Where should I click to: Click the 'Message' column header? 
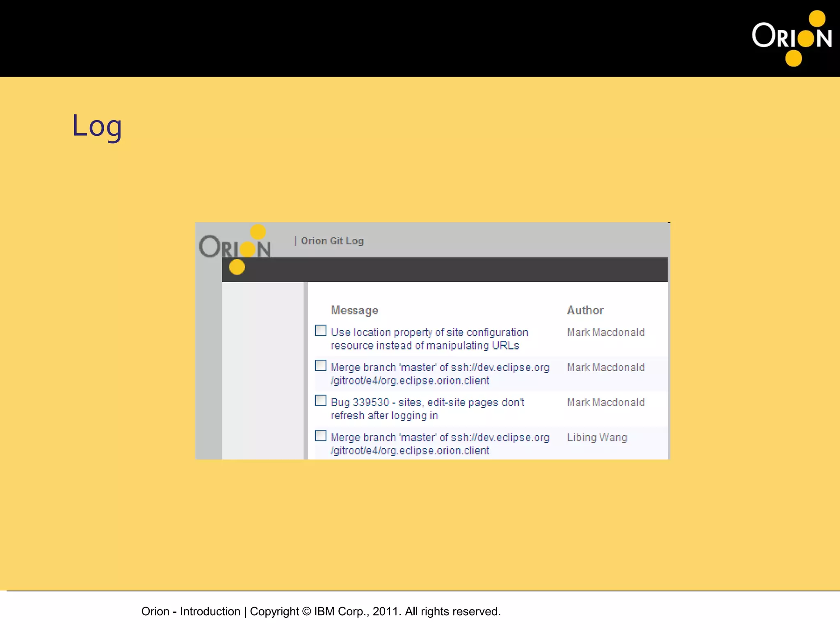[354, 310]
